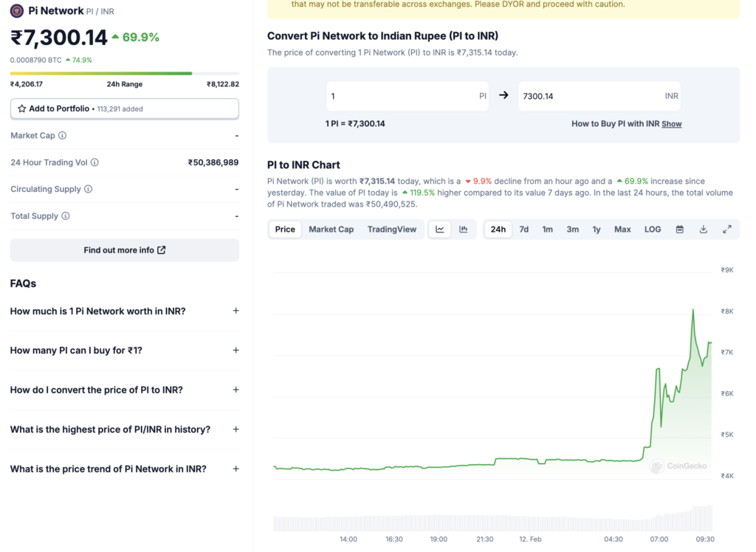The image size is (756, 552).
Task: Open the Circulating Supply info icon
Action: tap(89, 189)
